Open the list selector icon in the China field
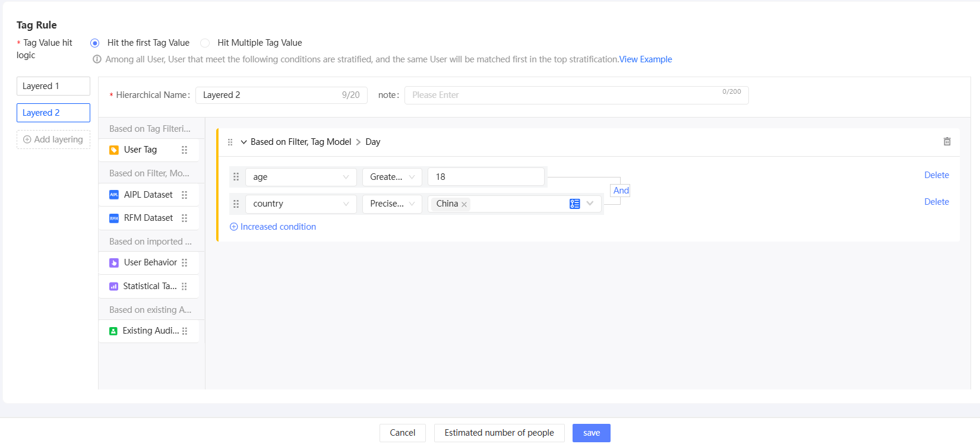The width and height of the screenshot is (980, 447). click(x=574, y=204)
